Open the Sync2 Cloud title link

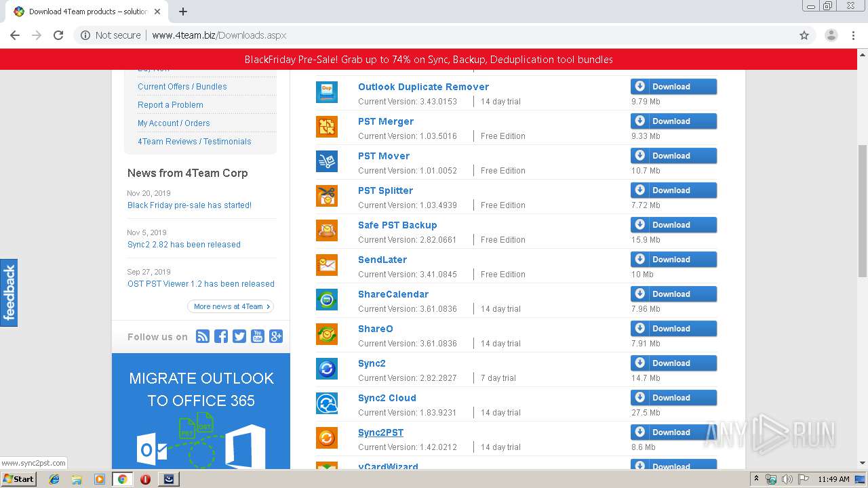[x=387, y=398]
